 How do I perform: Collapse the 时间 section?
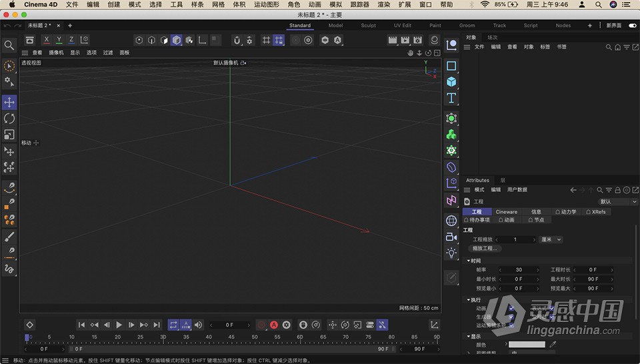tap(469, 261)
